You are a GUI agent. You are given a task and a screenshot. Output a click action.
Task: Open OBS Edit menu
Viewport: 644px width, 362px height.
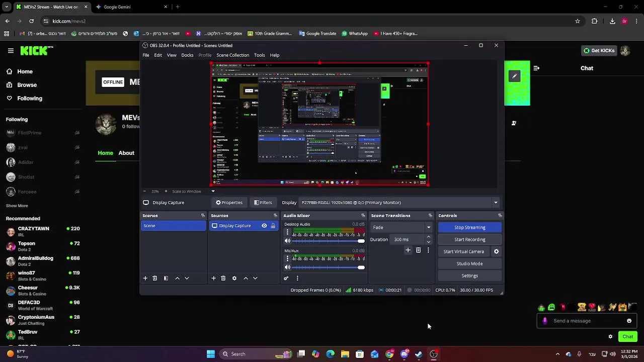coord(158,55)
